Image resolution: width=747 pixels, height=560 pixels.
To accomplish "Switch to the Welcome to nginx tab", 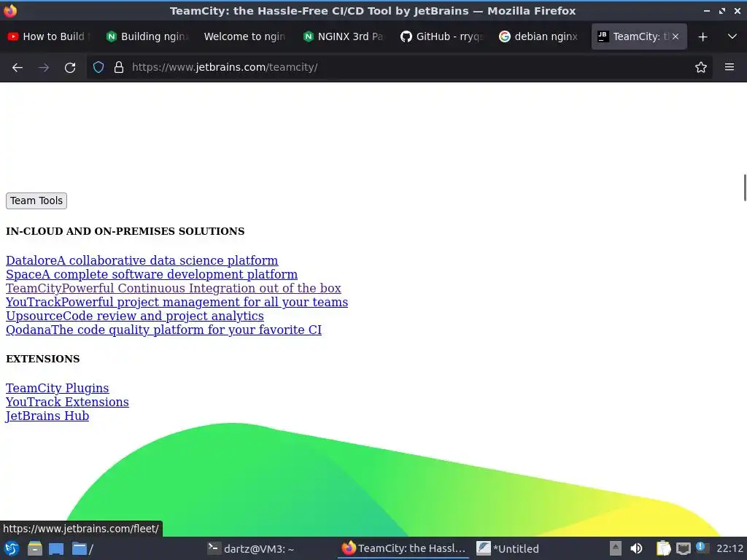I will (245, 36).
